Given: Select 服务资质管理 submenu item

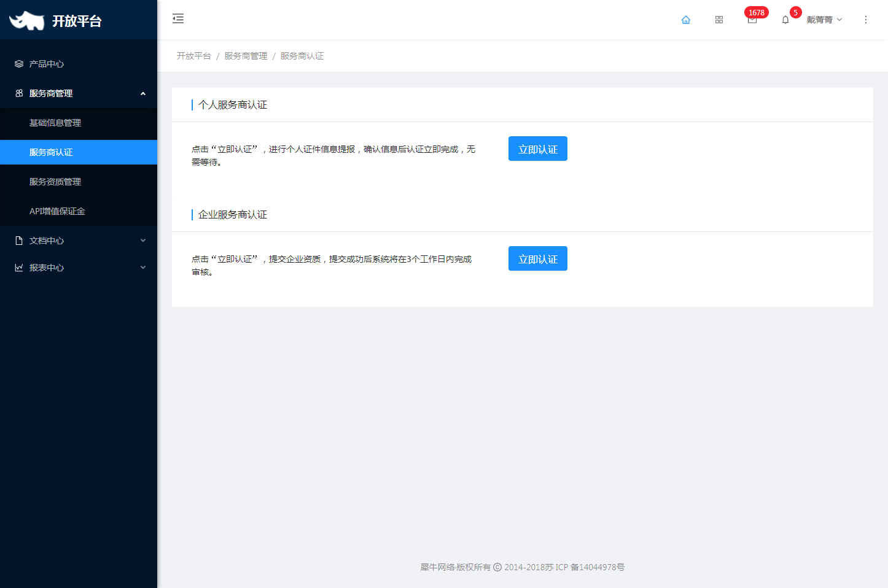Looking at the screenshot, I should pos(79,182).
